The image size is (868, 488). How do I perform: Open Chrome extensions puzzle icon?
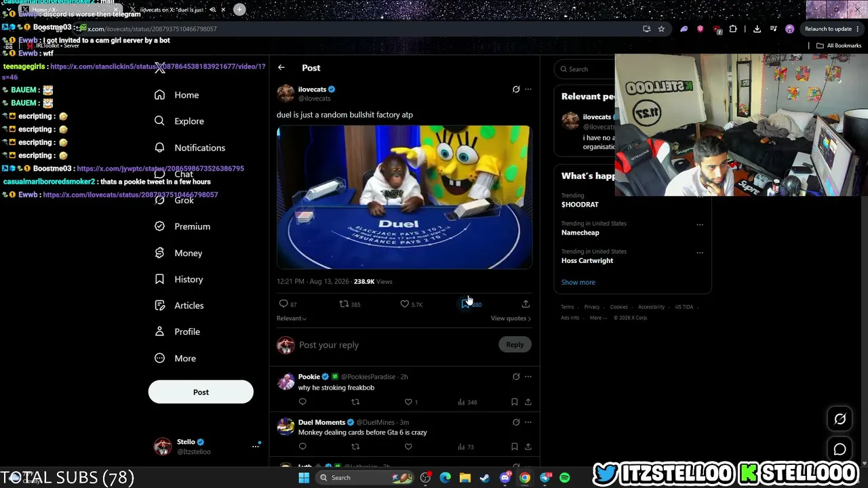point(733,29)
